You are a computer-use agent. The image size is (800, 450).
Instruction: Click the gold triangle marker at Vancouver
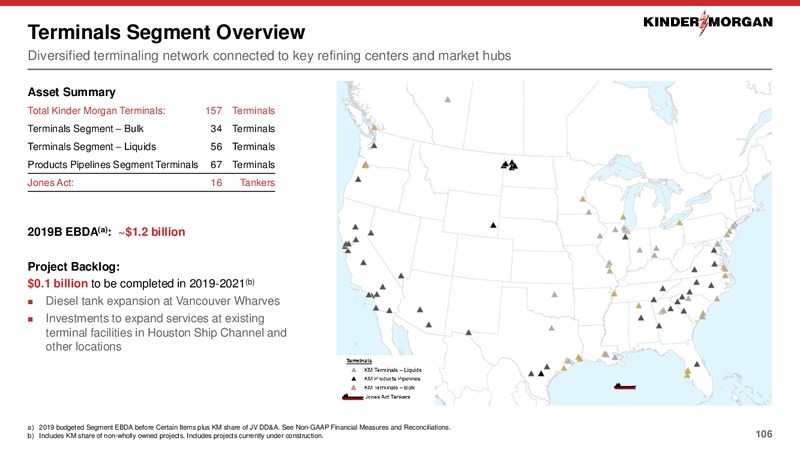click(x=374, y=128)
